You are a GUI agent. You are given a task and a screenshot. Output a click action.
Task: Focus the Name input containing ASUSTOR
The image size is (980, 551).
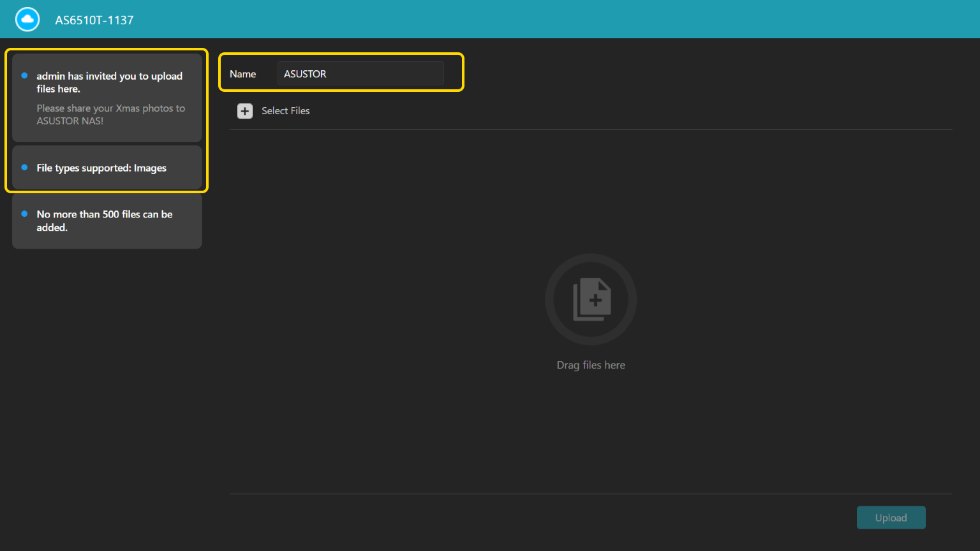click(x=360, y=74)
